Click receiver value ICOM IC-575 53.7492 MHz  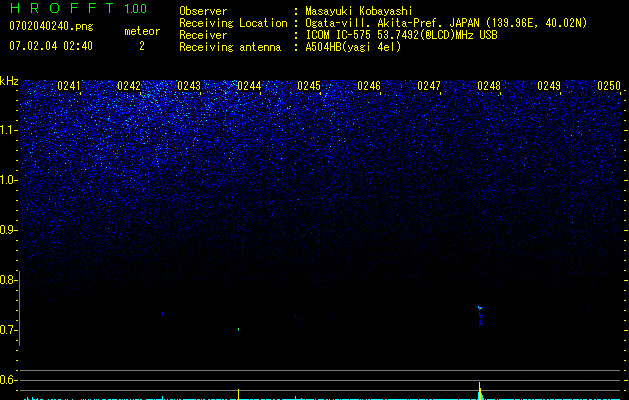[401, 35]
